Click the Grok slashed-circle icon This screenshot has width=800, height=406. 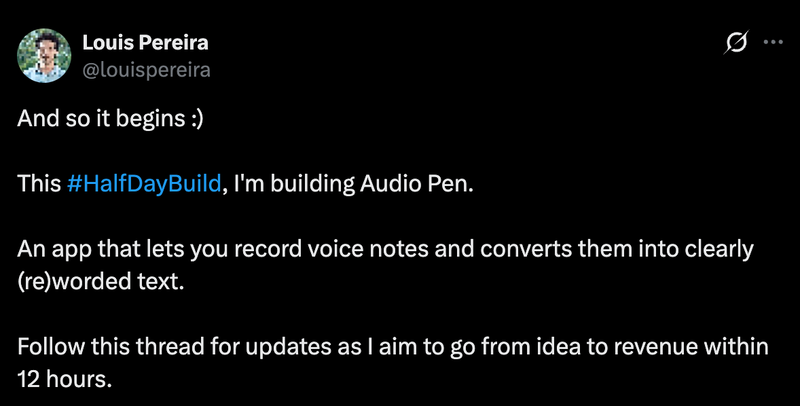735,44
